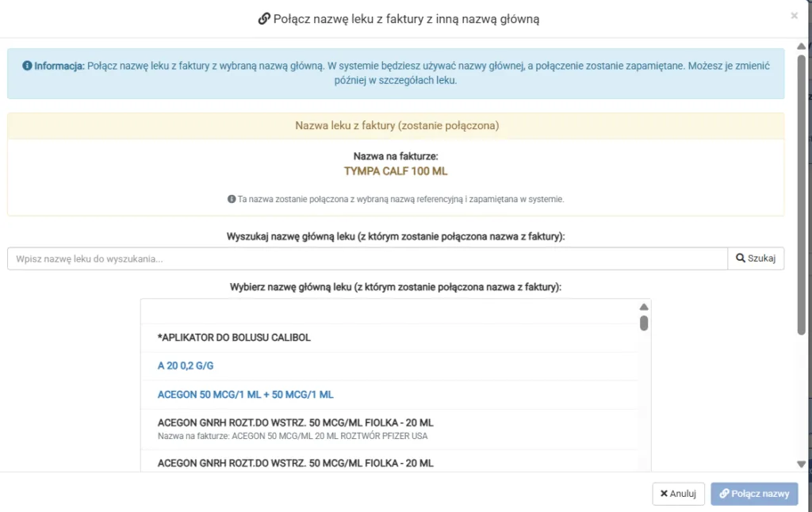Click the Szukaj search button

point(756,258)
